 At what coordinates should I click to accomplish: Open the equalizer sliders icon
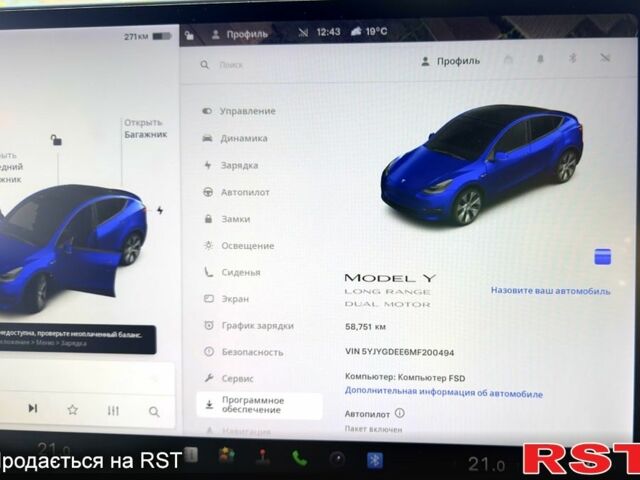113,411
